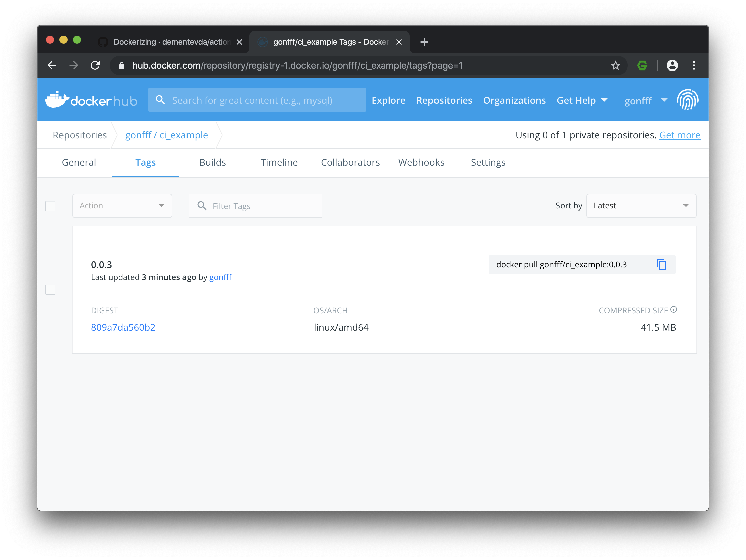Switch to the Builds tab
The image size is (746, 560).
pos(212,162)
